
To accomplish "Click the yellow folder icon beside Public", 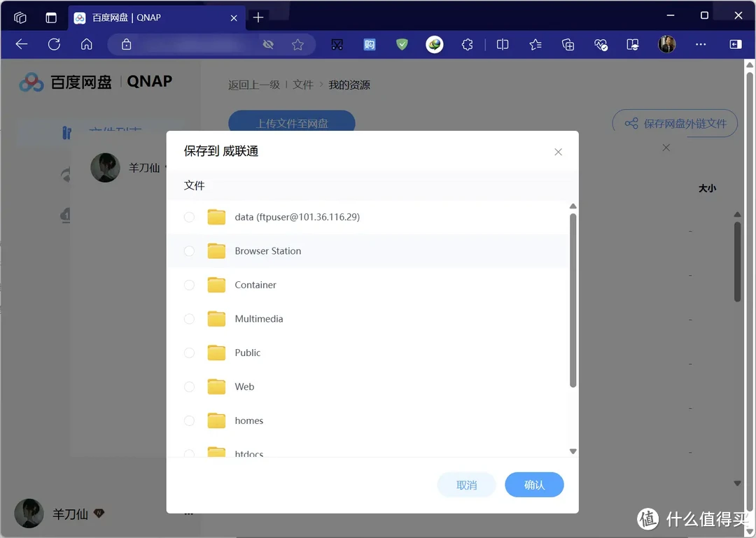I will coord(216,353).
